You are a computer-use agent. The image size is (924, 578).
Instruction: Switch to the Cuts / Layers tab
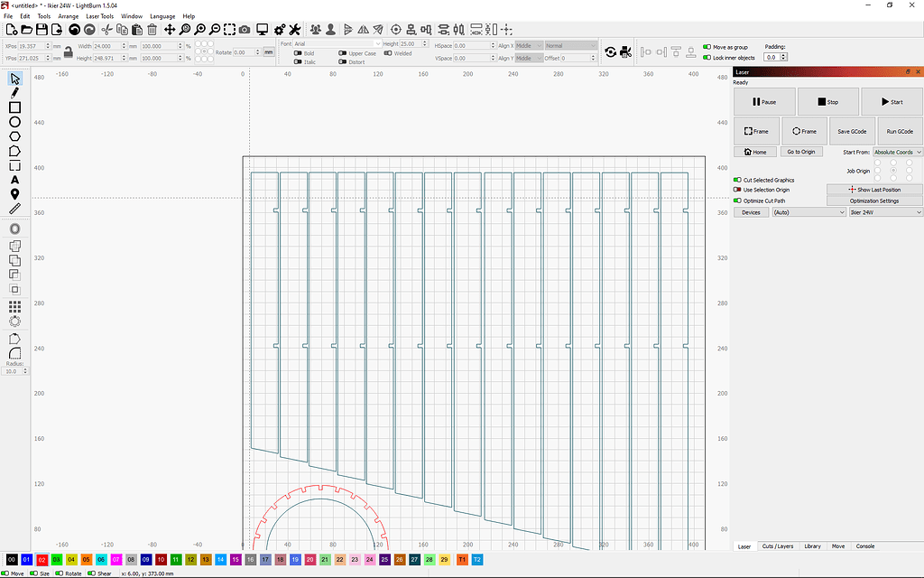point(779,545)
